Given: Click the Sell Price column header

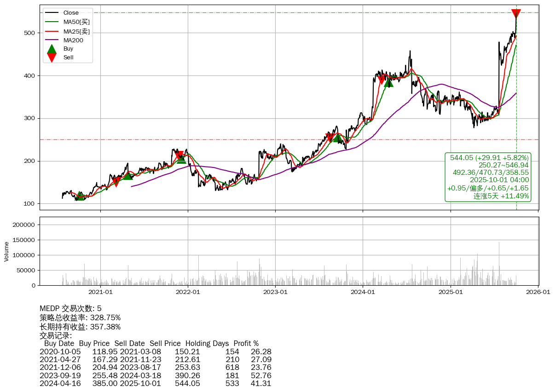Looking at the screenshot, I should coord(165,344).
